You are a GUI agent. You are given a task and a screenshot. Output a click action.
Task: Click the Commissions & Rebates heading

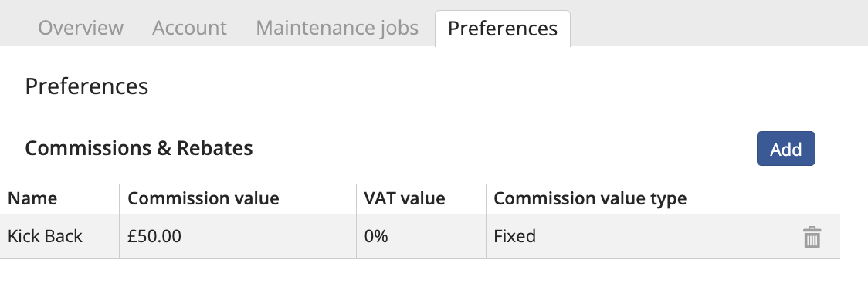pos(139,148)
